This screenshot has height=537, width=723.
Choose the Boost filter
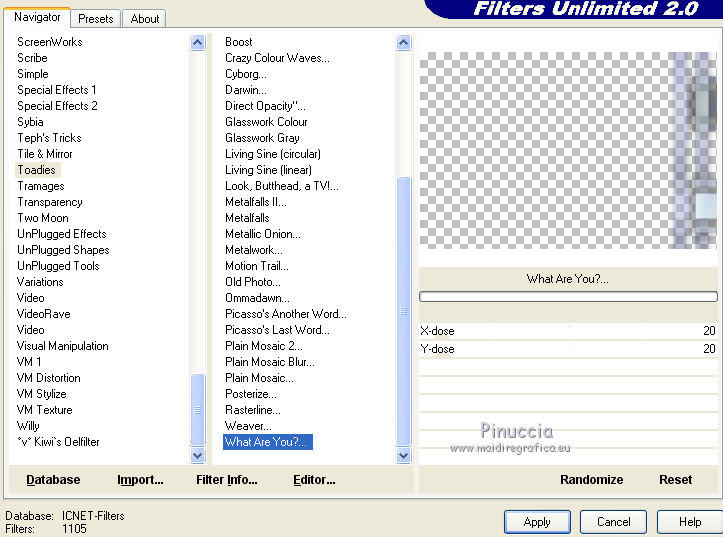click(x=238, y=42)
